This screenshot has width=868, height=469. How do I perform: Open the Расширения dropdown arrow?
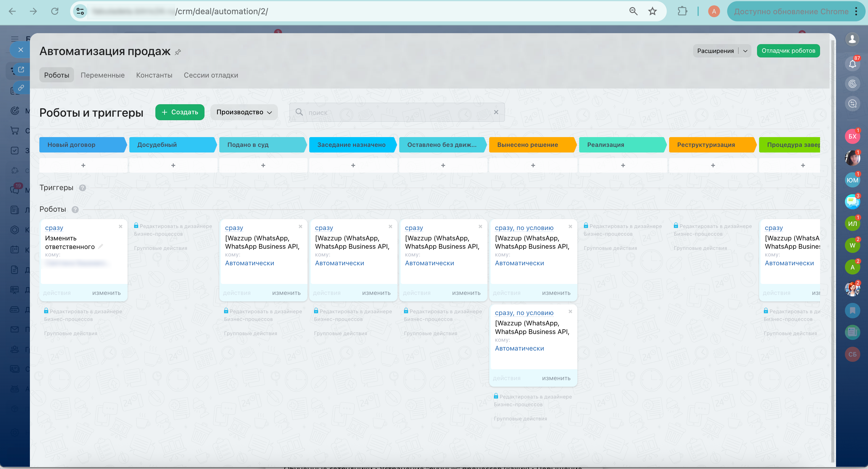[745, 51]
